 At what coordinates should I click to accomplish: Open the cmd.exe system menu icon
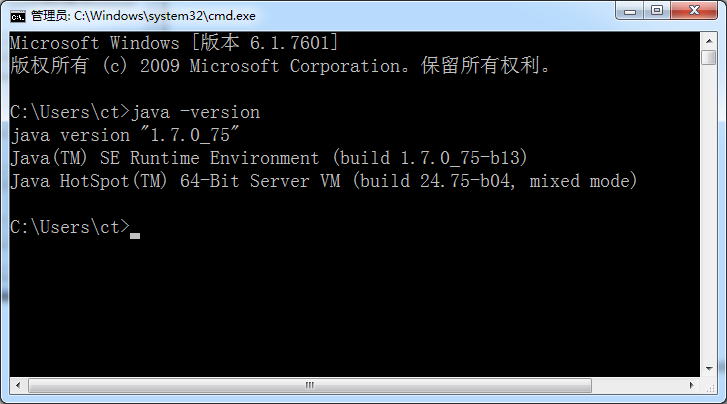18,17
